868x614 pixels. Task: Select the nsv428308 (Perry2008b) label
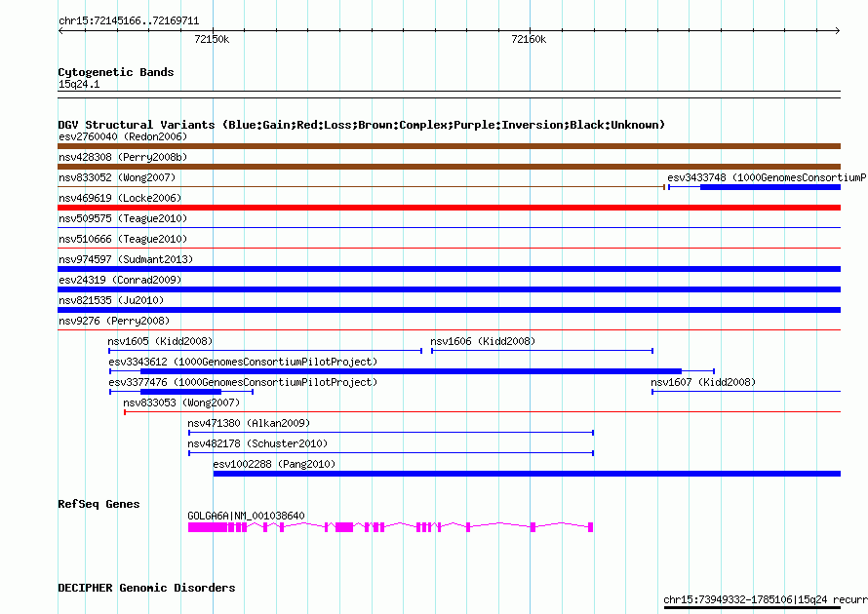[123, 157]
